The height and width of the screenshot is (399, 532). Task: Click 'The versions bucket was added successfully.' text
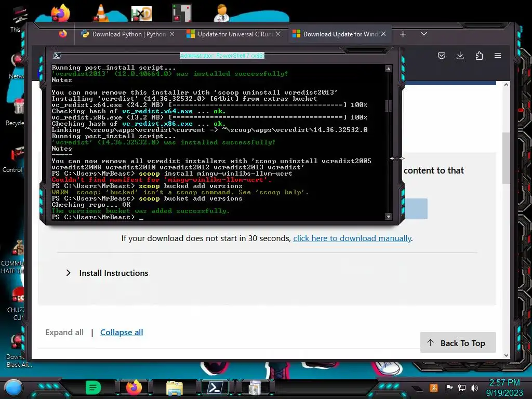[141, 211]
